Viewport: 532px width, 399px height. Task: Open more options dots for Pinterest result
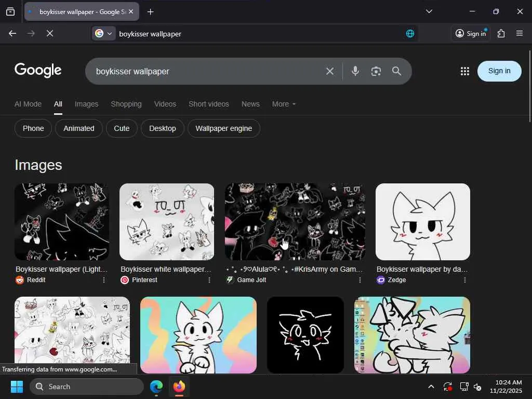209,280
